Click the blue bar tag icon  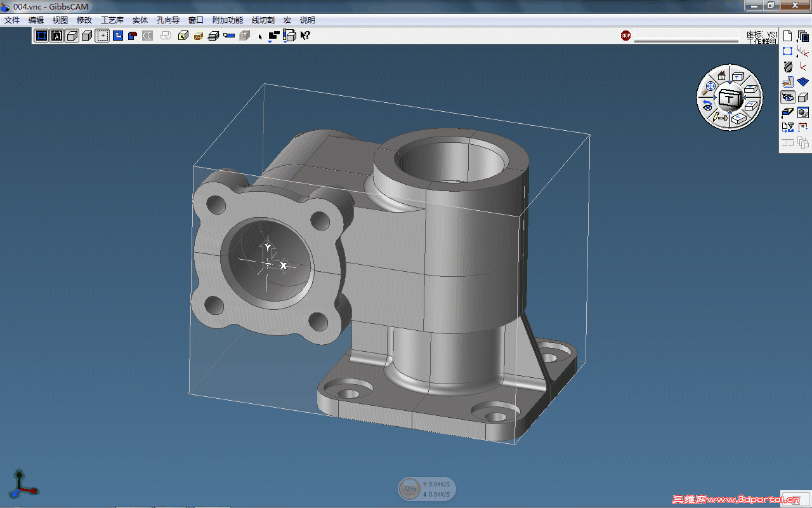(x=229, y=36)
